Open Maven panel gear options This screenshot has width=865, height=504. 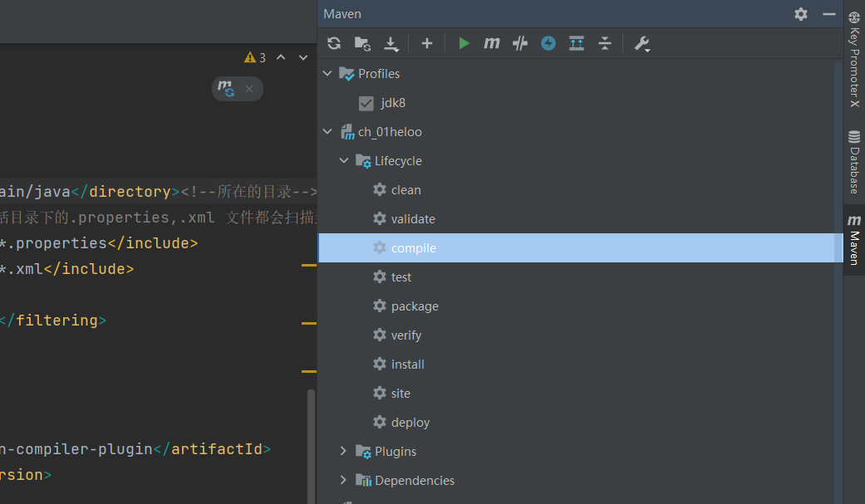tap(801, 14)
